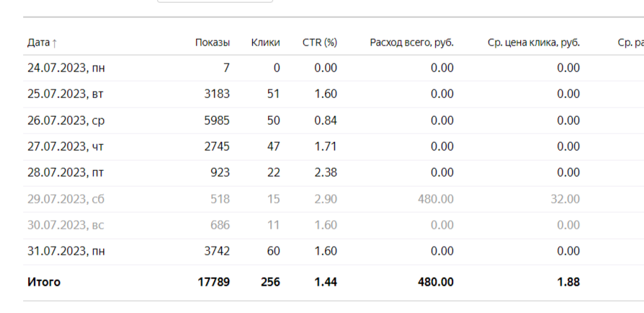The width and height of the screenshot is (644, 313).
Task: Sort table by Показы column header
Action: coord(213,43)
